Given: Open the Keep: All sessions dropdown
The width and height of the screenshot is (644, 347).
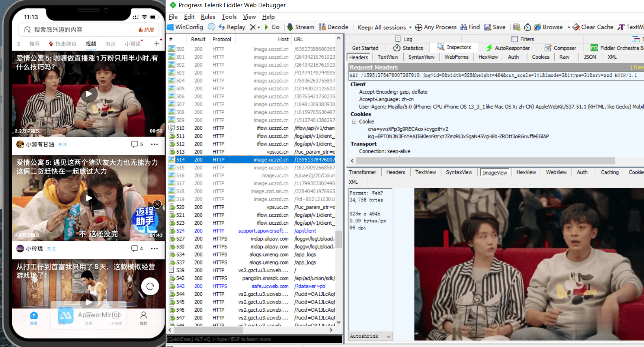Looking at the screenshot, I should [x=385, y=27].
